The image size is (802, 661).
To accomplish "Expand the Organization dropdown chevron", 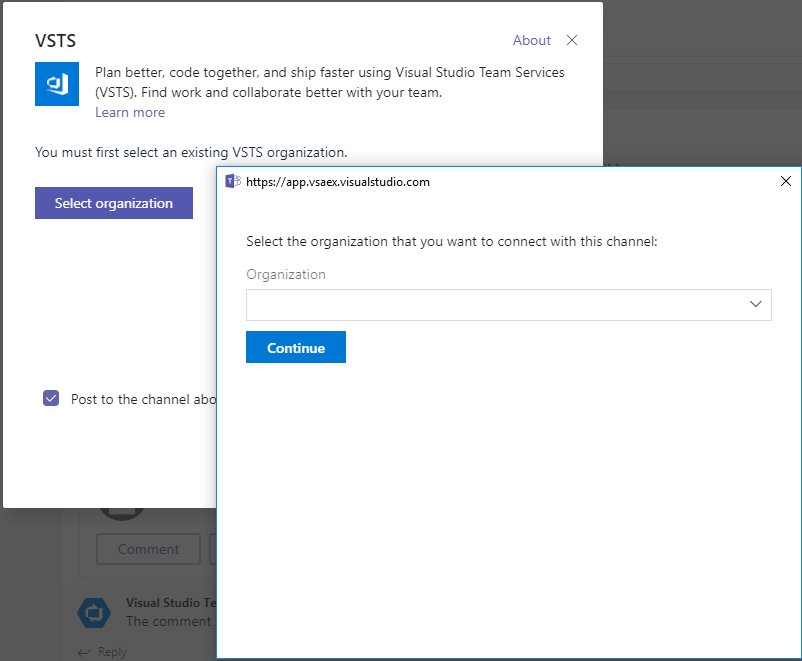I will tap(755, 304).
